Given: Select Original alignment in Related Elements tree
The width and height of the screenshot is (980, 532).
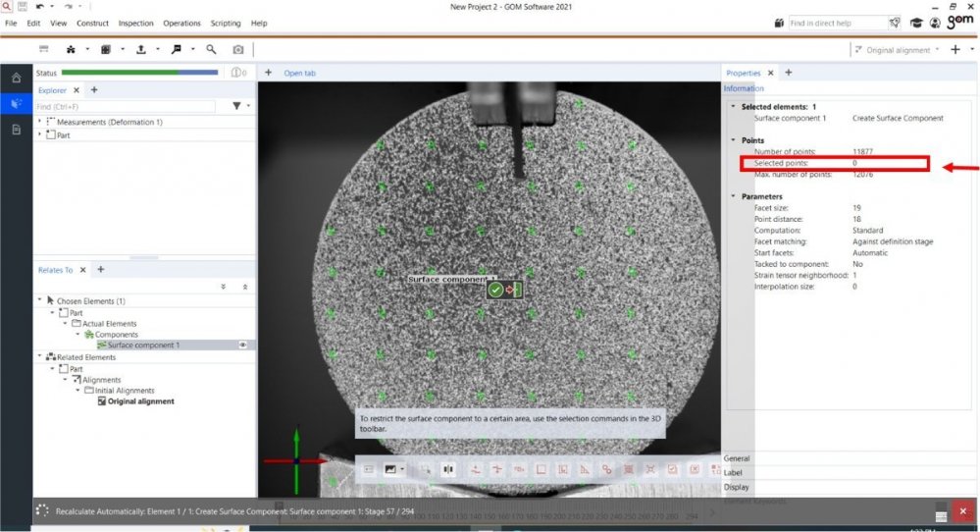Looking at the screenshot, I should pyautogui.click(x=140, y=401).
